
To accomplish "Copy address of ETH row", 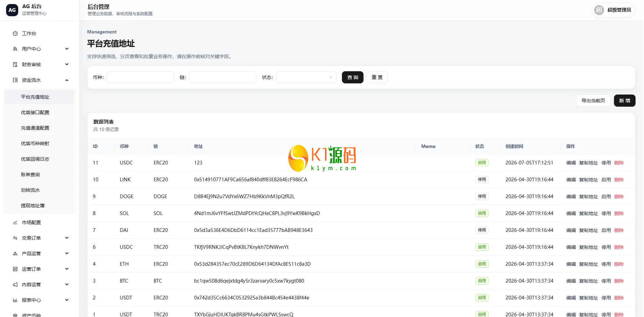I will [x=589, y=264].
